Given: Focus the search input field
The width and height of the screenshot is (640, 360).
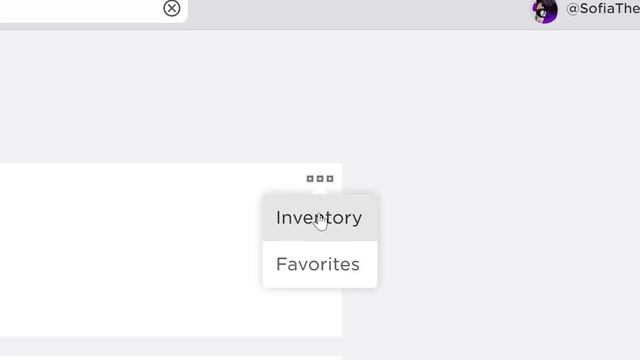Looking at the screenshot, I should [80, 9].
